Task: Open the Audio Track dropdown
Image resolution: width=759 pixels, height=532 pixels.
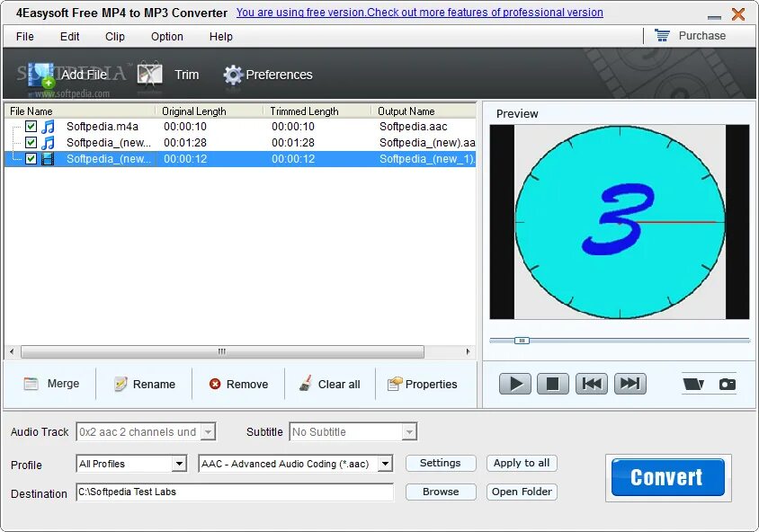Action: pos(208,431)
